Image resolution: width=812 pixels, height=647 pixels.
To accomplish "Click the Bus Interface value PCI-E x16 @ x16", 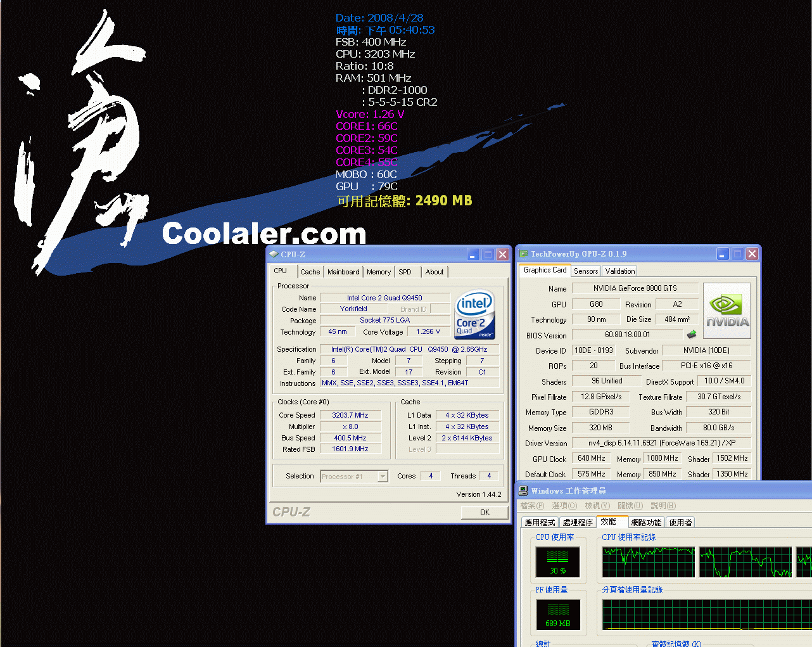I will point(706,366).
